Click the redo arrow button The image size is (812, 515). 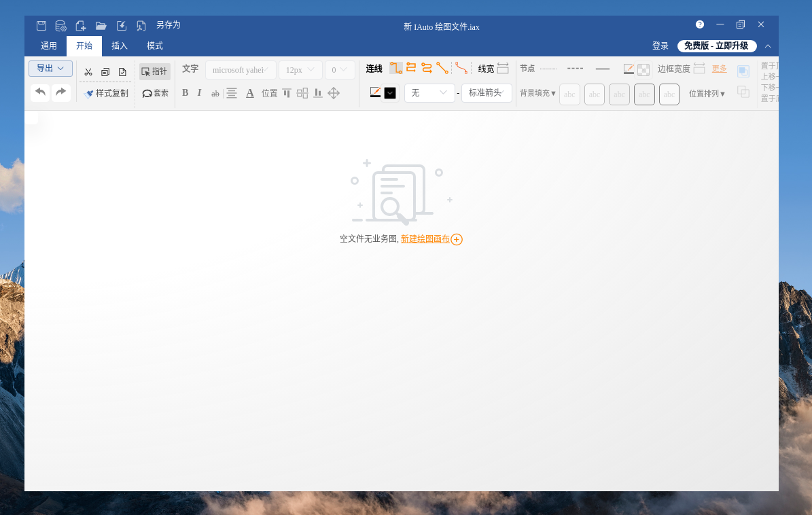[x=61, y=92]
